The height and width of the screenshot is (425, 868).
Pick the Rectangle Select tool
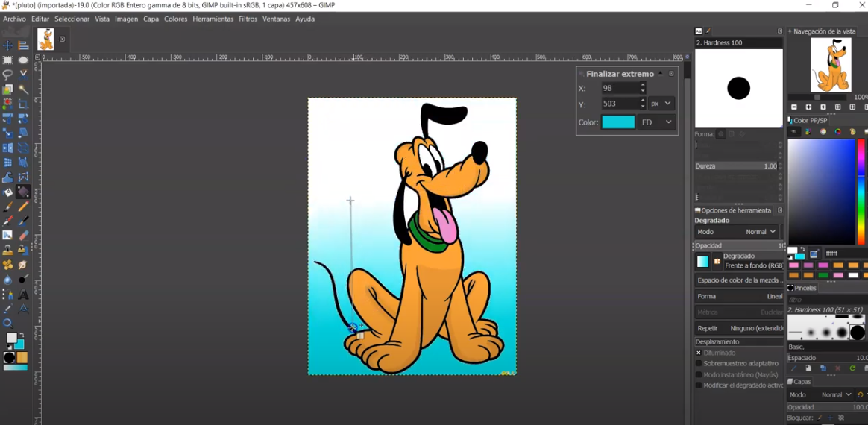click(x=7, y=60)
